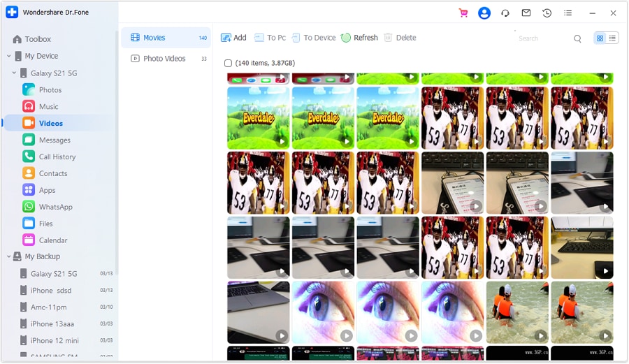629x364 pixels.
Task: Select the first eye close-up video thumbnail
Action: click(x=323, y=312)
